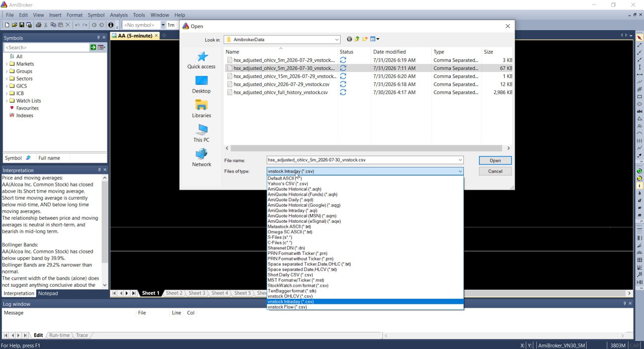Click Network in Open dialog sidebar
The image size is (644, 349).
[201, 158]
